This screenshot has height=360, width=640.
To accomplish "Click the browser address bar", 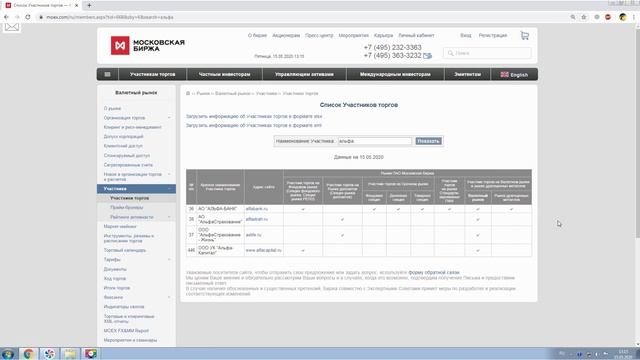I will point(302,17).
